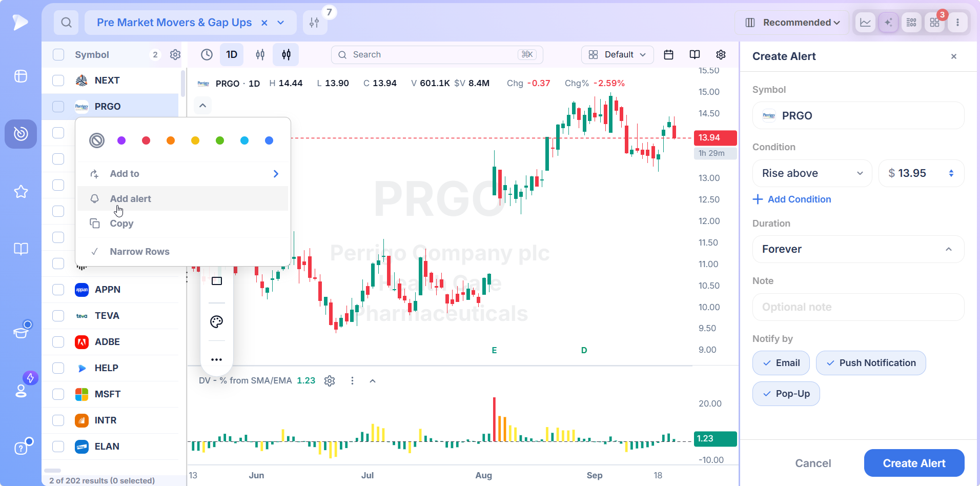Click the Add Condition link
Viewport: 980px width, 486px height.
pyautogui.click(x=791, y=199)
